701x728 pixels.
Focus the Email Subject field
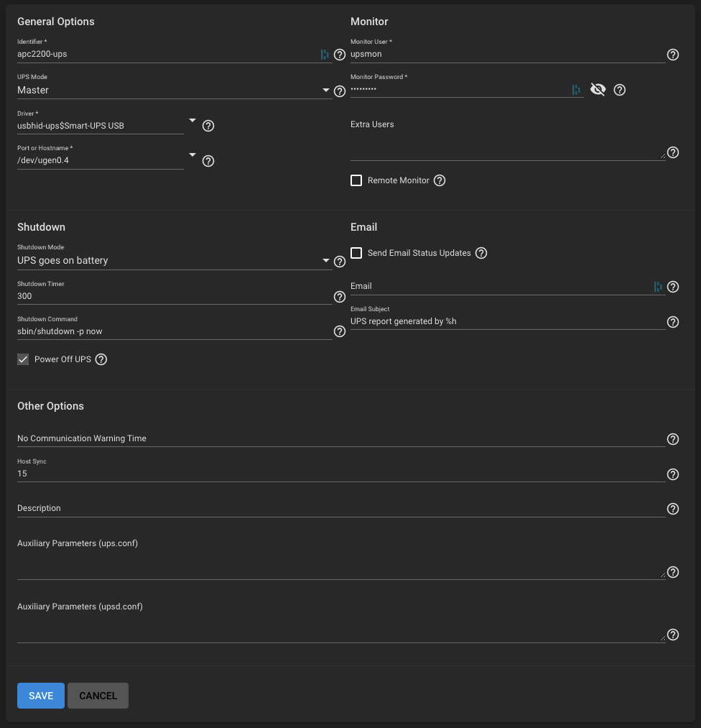click(x=508, y=321)
